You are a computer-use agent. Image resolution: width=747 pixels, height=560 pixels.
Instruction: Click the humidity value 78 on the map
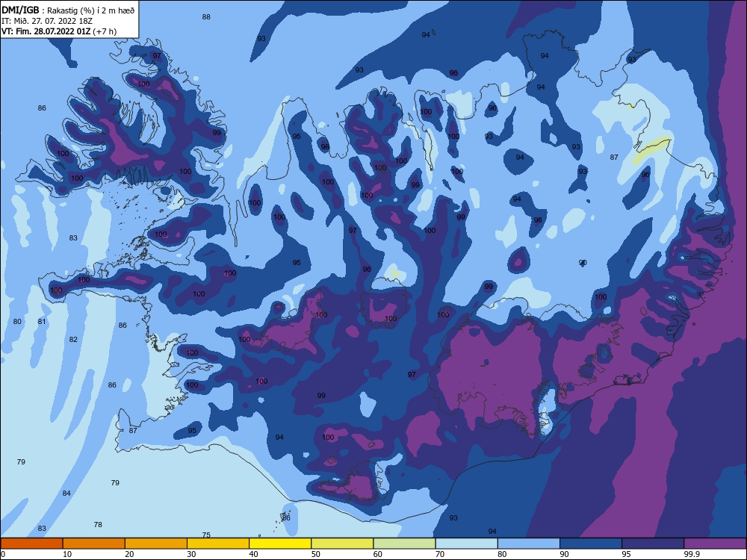pyautogui.click(x=98, y=524)
